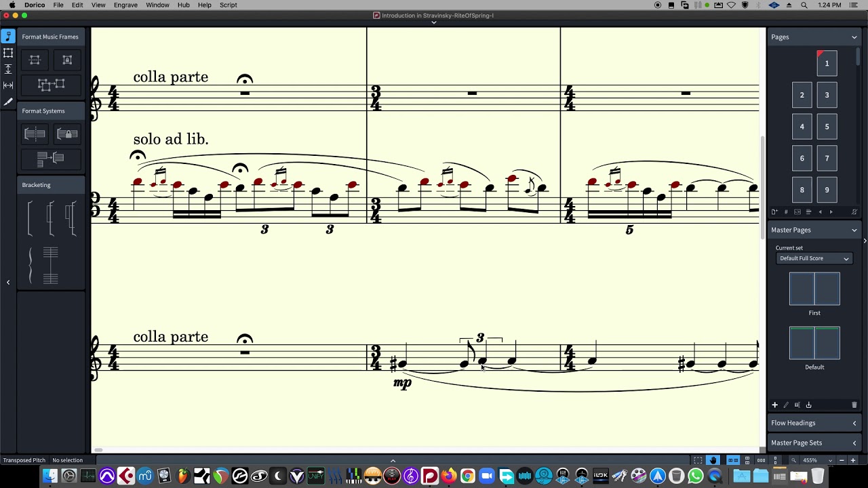
Task: Open the Edit menu
Action: [x=77, y=5]
